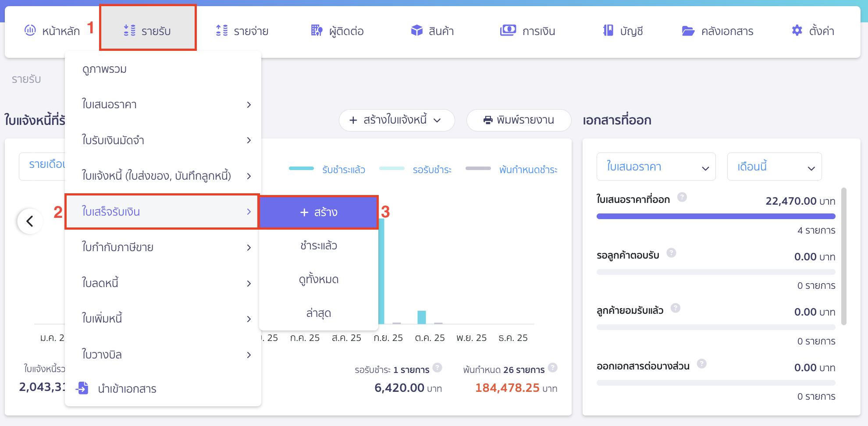The width and height of the screenshot is (868, 426).
Task: Click the สร้าง create receipt button
Action: pos(319,212)
